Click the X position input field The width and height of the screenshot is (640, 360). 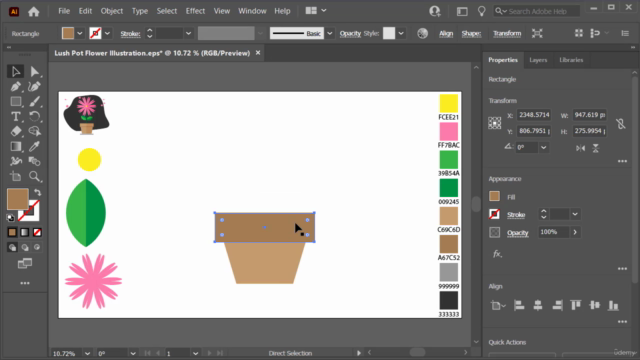[534, 115]
